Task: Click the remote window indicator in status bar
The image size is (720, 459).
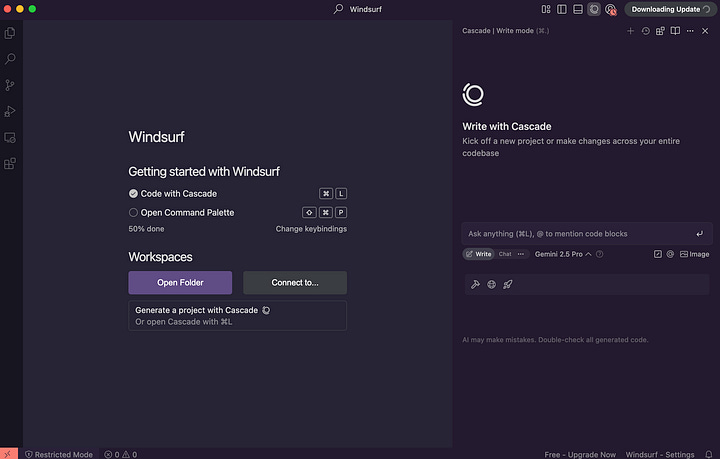Action: coord(9,454)
